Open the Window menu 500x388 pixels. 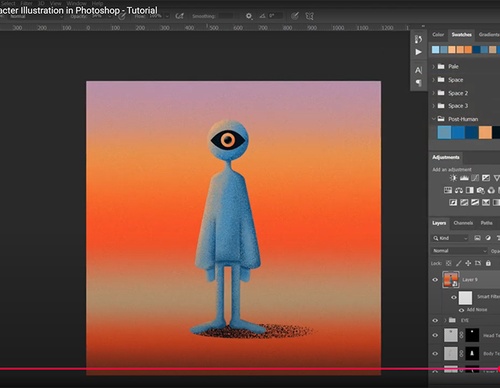tap(76, 3)
